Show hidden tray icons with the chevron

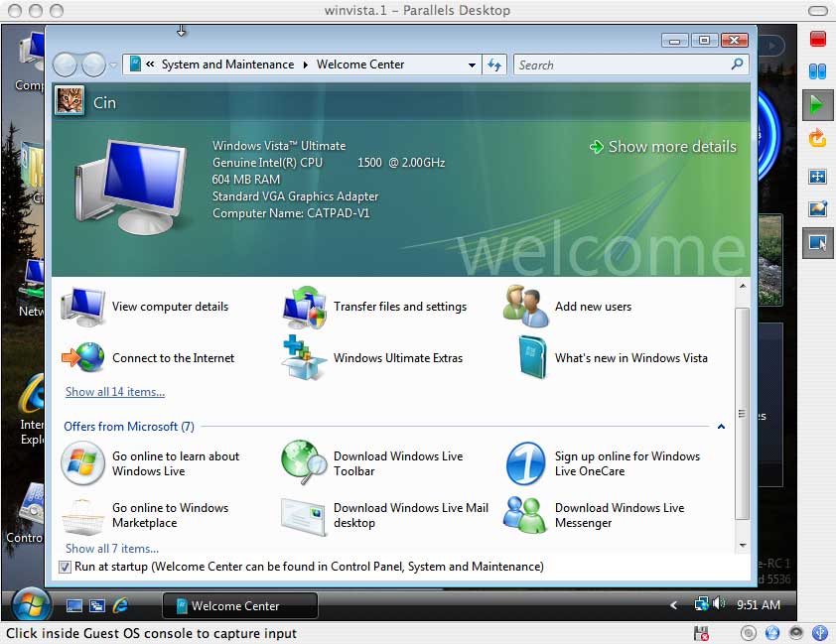click(x=673, y=605)
